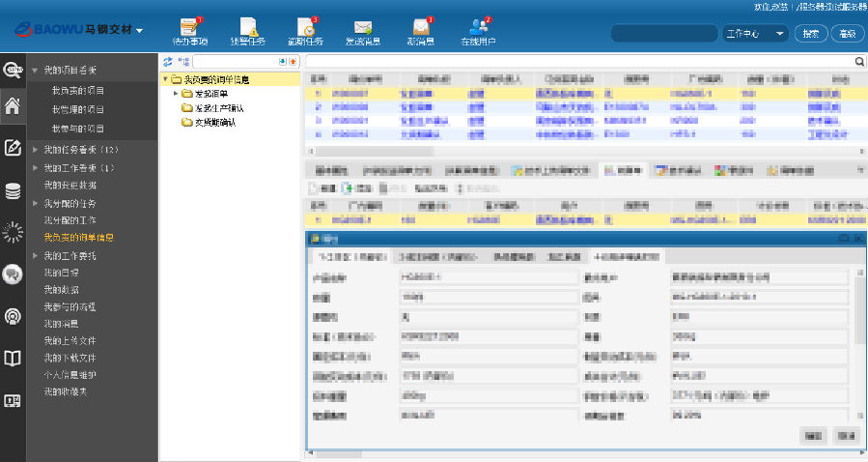Expand the 我的任务看板 (12) section
The width and height of the screenshot is (868, 462).
[36, 150]
